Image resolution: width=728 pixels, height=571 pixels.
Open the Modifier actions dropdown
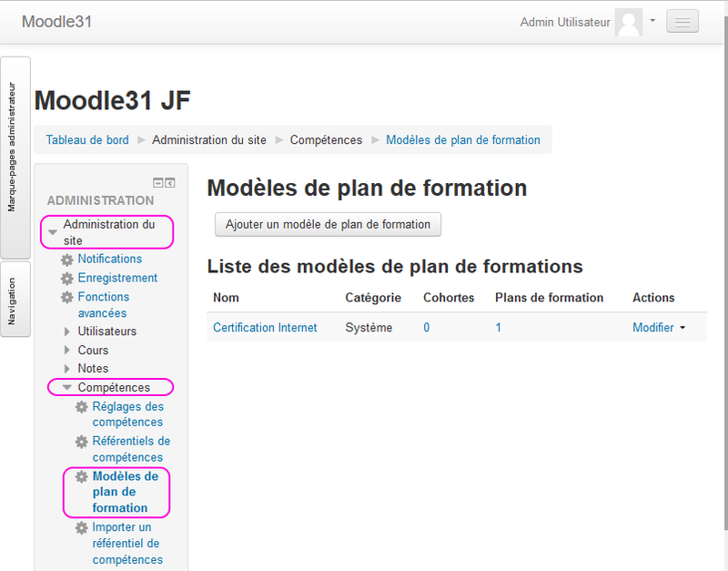659,328
